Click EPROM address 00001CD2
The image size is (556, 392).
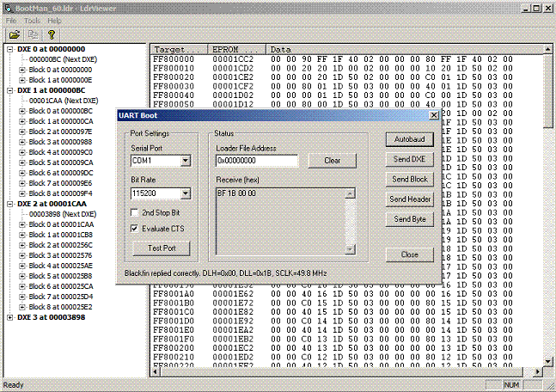[x=233, y=68]
